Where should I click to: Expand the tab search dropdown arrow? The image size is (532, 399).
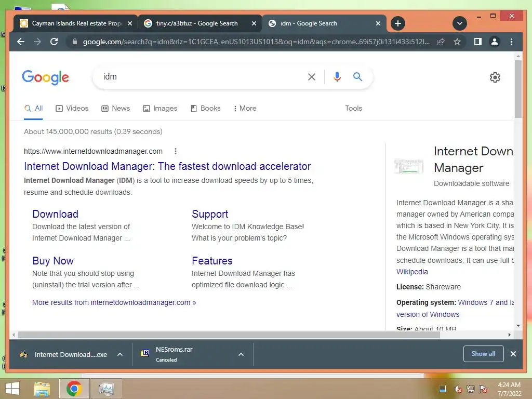click(x=460, y=23)
